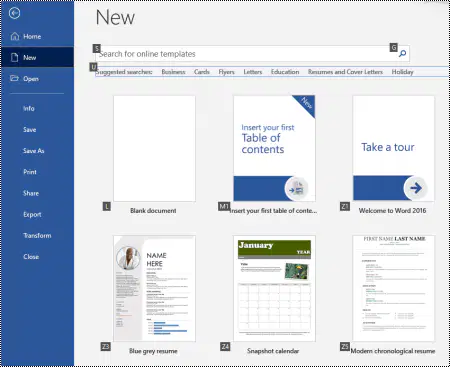Click the Transform sidebar item
Viewport: 450px width, 367px height.
pyautogui.click(x=37, y=235)
